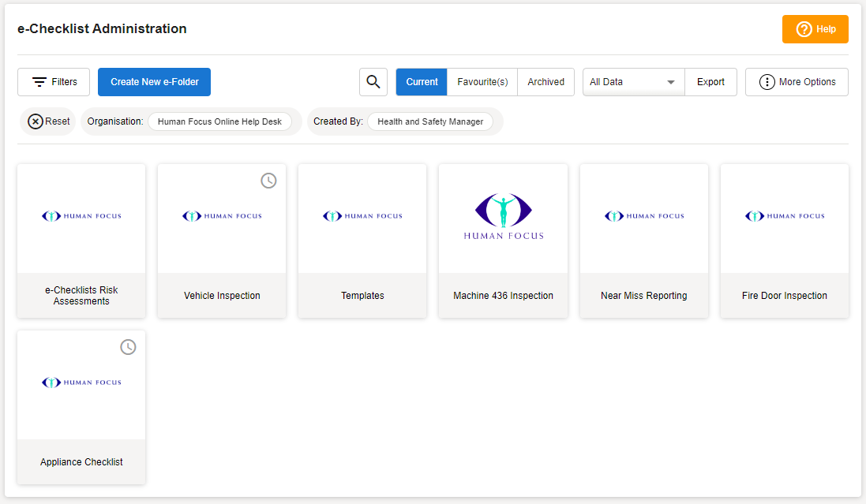The height and width of the screenshot is (504, 866).
Task: Open the Help page
Action: pos(815,29)
